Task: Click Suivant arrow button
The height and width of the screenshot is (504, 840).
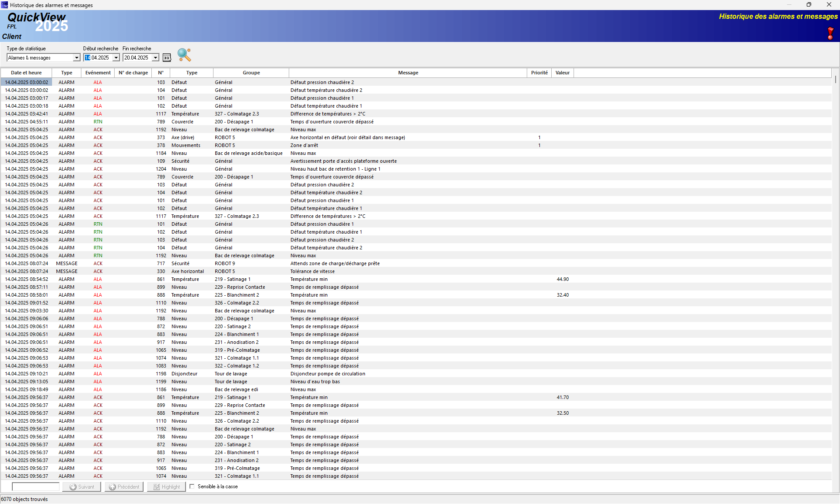Action: (x=82, y=487)
